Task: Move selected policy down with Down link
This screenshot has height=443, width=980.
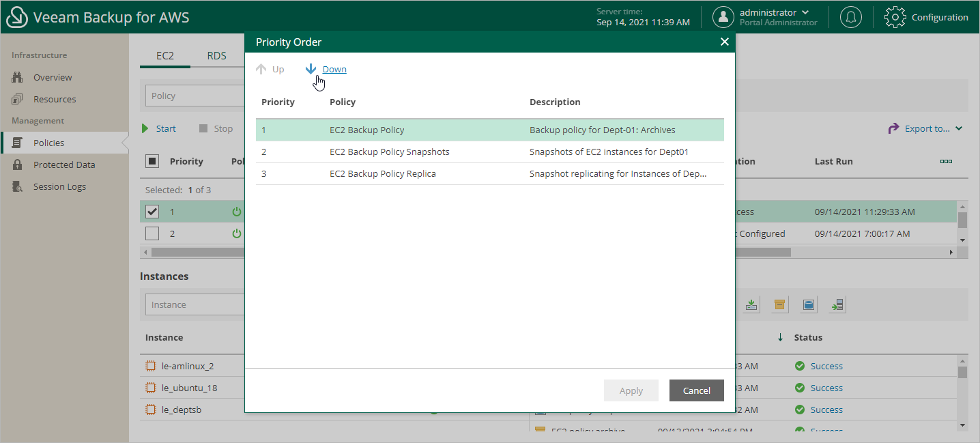Action: pos(334,69)
